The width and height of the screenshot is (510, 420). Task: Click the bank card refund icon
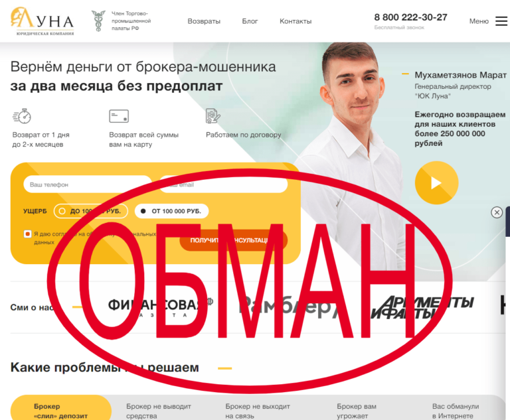click(x=119, y=116)
